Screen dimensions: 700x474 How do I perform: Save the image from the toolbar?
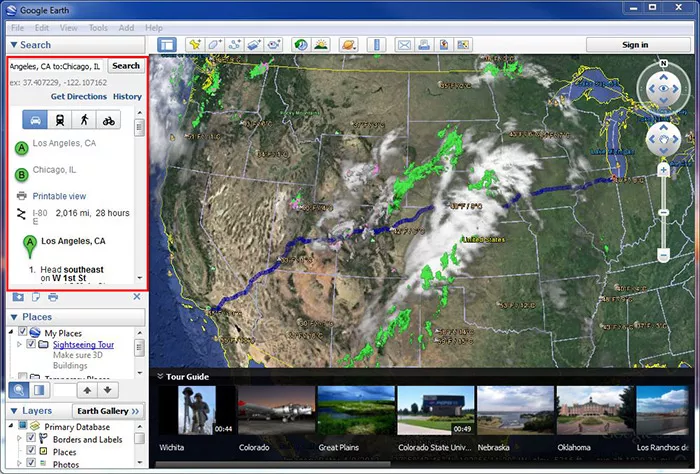(x=443, y=45)
